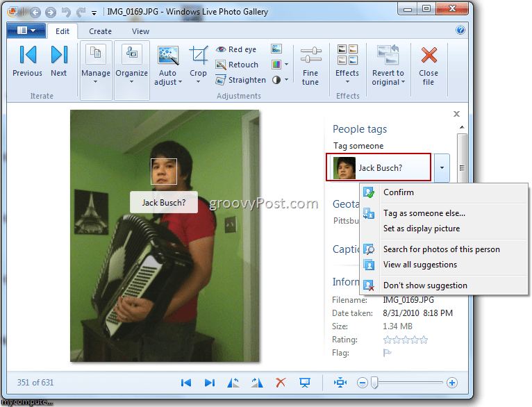This screenshot has width=532, height=407.
Task: Rotate photo counterclockwise
Action: [233, 383]
